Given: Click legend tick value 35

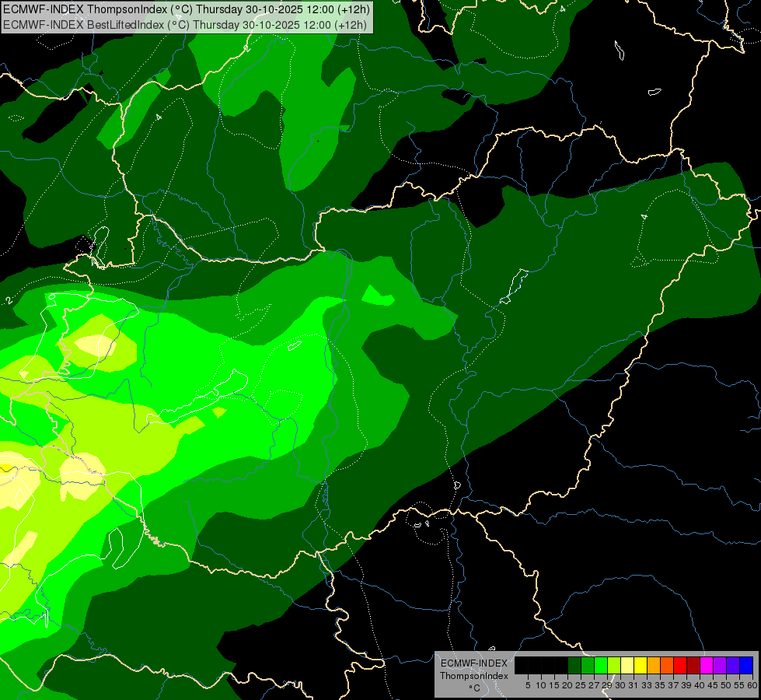Looking at the screenshot, I should (660, 685).
